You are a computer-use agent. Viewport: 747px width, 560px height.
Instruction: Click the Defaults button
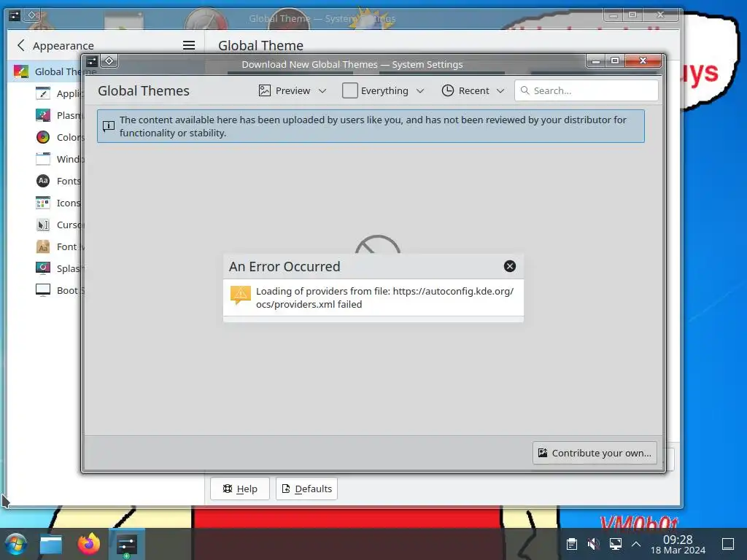pos(307,489)
